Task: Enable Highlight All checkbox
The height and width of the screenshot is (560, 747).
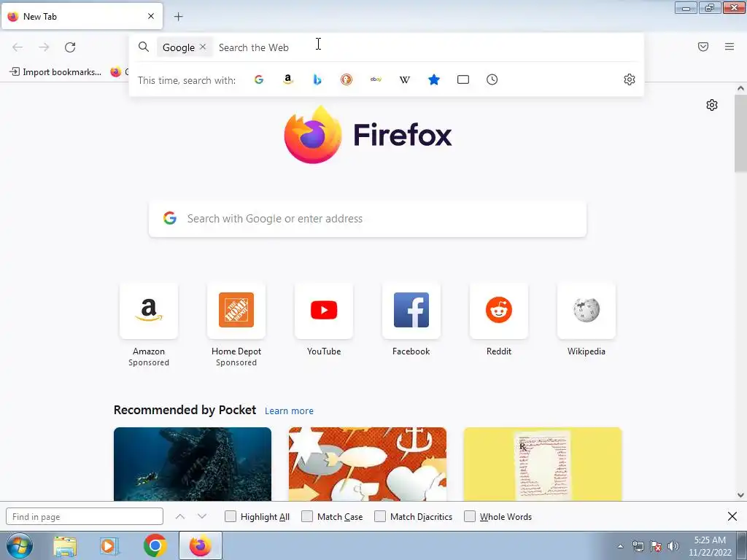Action: (x=231, y=517)
